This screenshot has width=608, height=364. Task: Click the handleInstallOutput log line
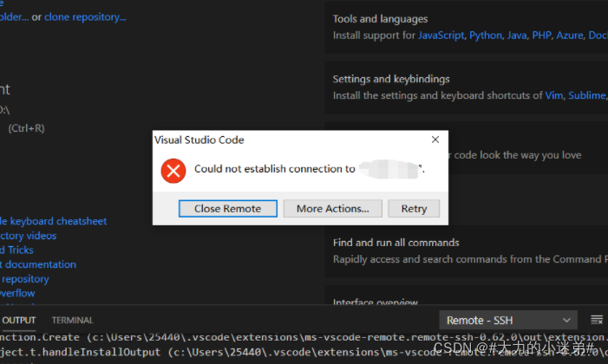[x=304, y=352]
